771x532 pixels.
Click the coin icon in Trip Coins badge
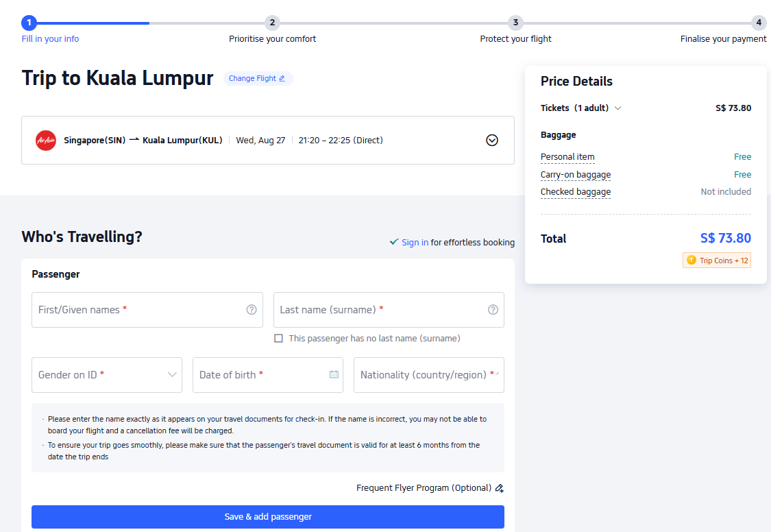690,260
